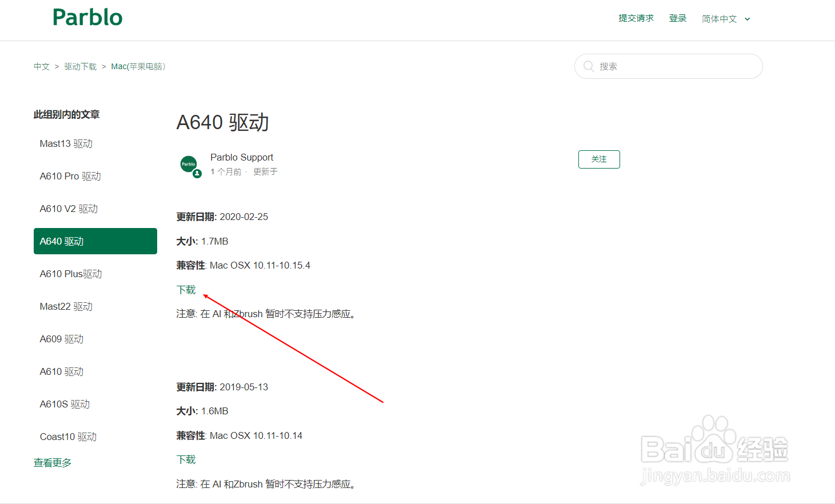Open the A610 Plus驱动 article

pos(71,274)
